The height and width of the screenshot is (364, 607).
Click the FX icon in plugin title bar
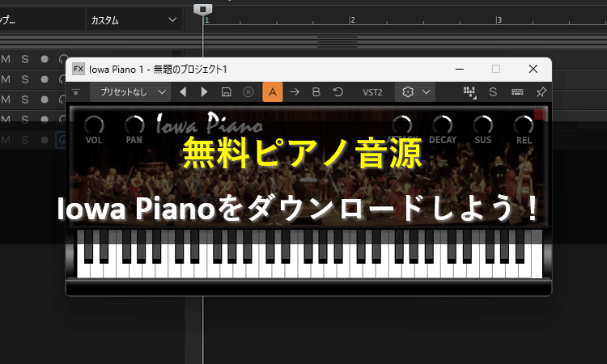79,70
